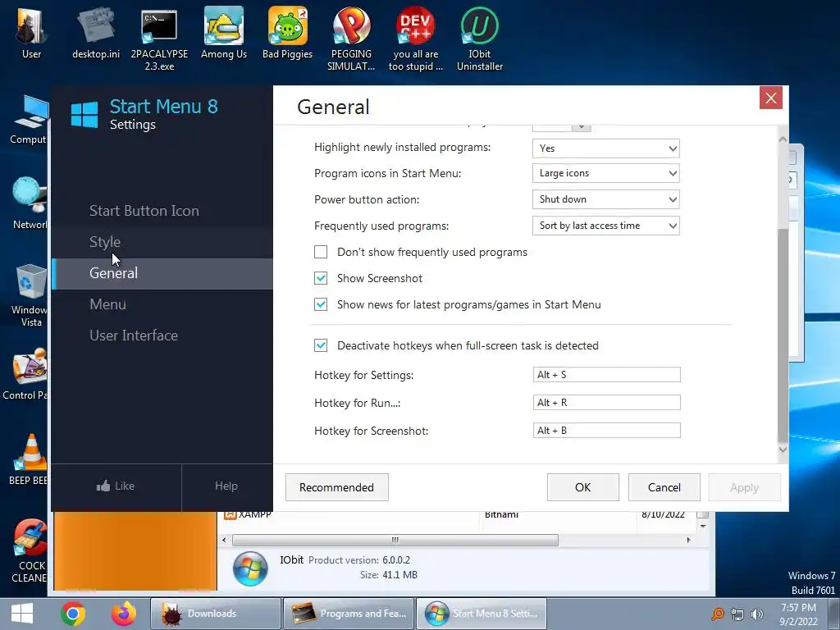Click the Help link in sidebar
The height and width of the screenshot is (630, 840).
click(x=226, y=486)
